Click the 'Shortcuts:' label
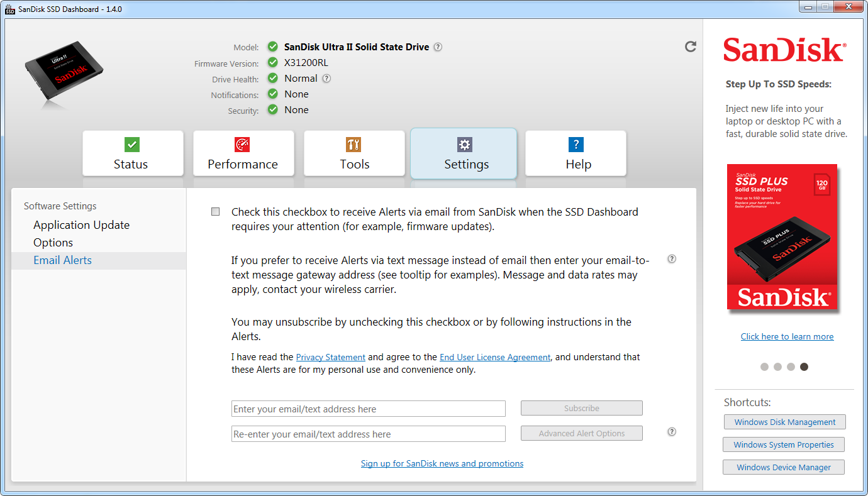This screenshot has width=868, height=496. click(x=747, y=402)
